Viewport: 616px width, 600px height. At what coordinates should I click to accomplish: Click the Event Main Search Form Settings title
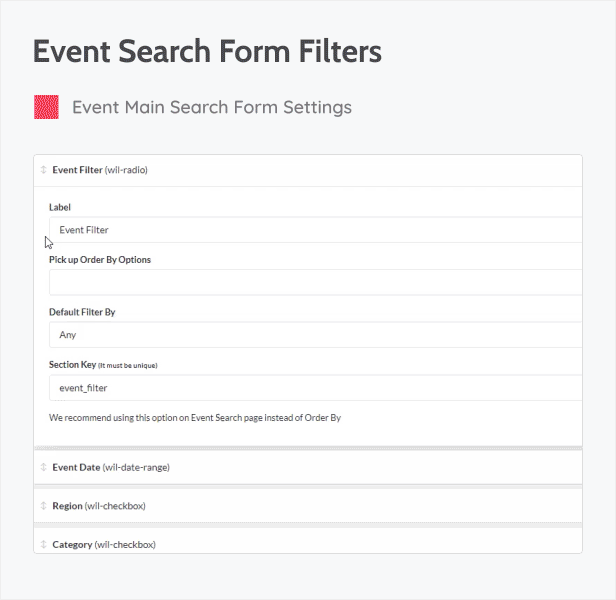click(x=212, y=107)
